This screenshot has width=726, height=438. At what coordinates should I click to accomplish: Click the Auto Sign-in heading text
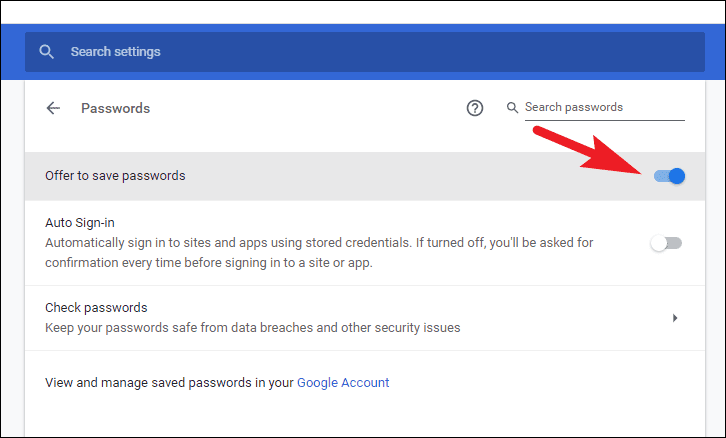(x=82, y=222)
